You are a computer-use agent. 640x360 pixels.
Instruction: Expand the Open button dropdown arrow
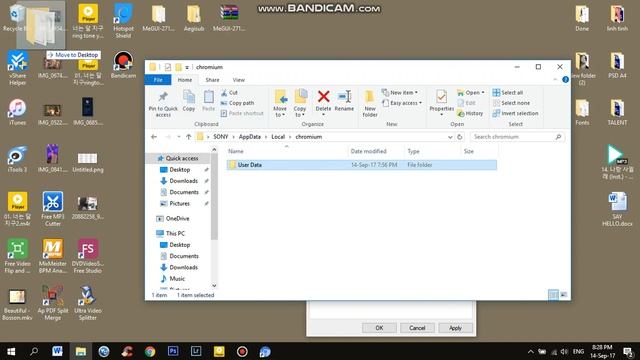(x=483, y=93)
